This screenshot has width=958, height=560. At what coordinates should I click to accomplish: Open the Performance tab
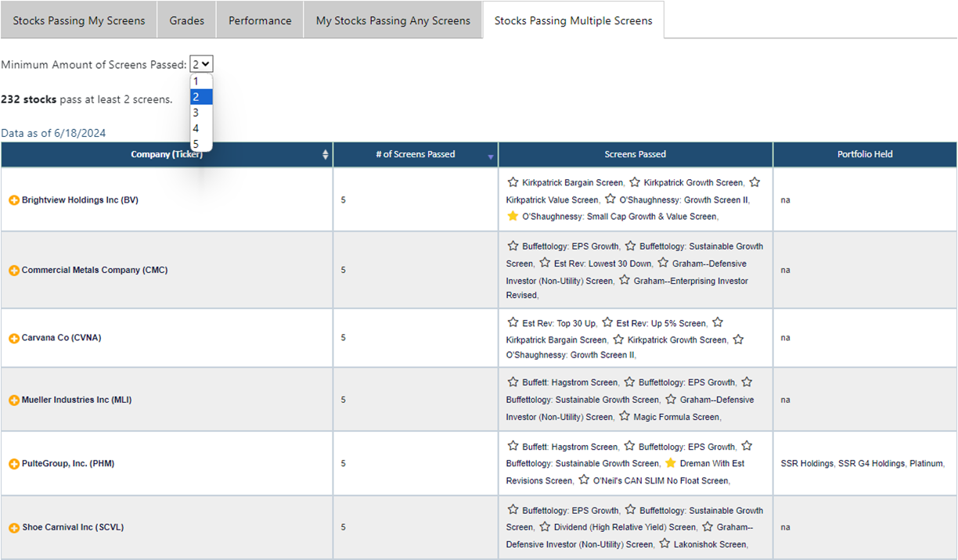coord(260,21)
